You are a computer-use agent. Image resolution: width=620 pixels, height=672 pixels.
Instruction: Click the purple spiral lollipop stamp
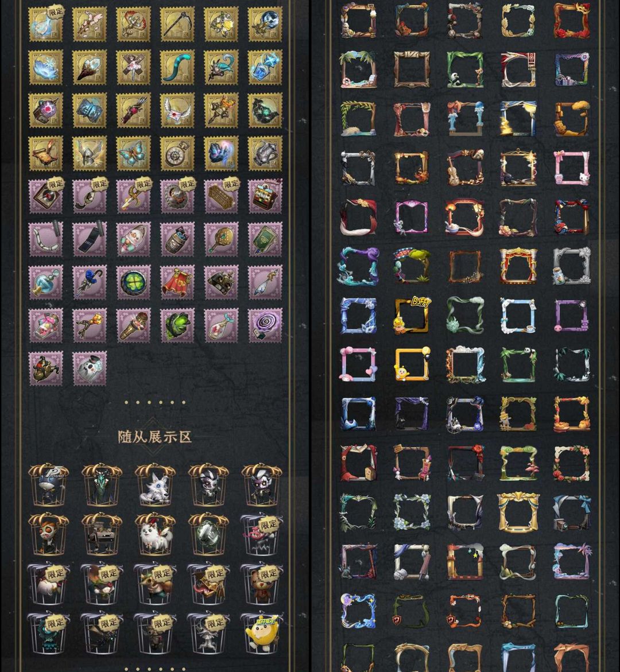(x=265, y=325)
